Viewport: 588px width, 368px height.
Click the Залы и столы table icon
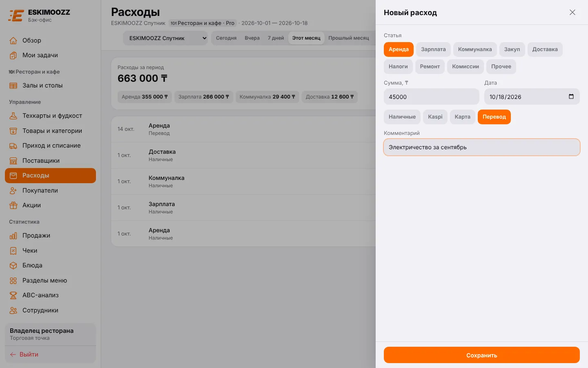13,85
